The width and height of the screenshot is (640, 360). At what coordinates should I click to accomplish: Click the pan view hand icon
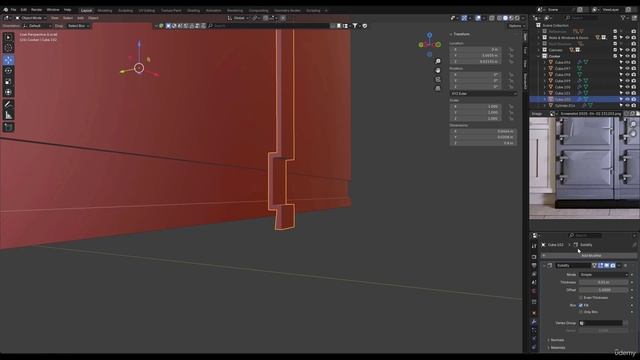(438, 71)
